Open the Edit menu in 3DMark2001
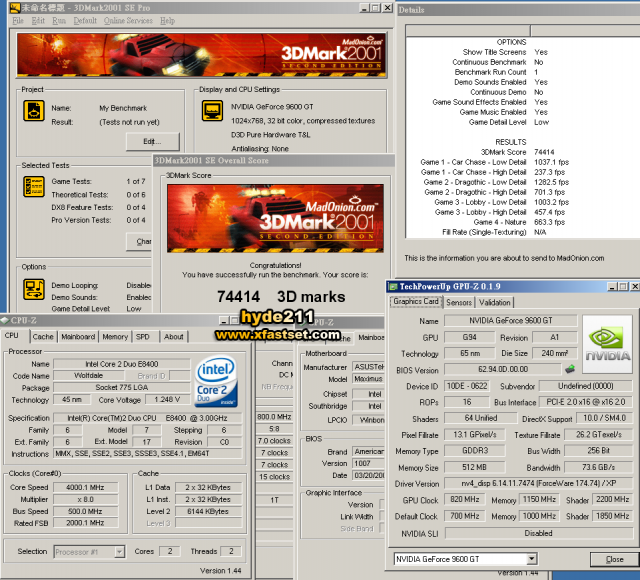 click(38, 20)
